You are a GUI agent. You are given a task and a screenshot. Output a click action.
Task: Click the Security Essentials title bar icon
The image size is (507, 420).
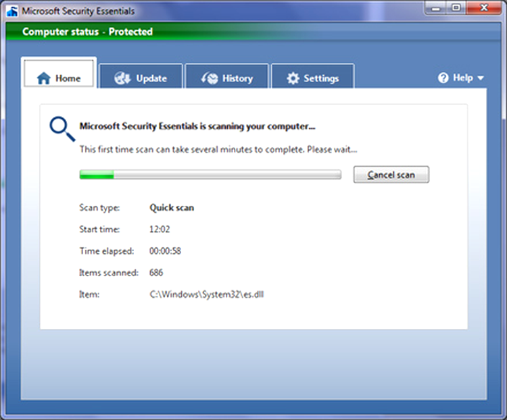click(x=12, y=11)
